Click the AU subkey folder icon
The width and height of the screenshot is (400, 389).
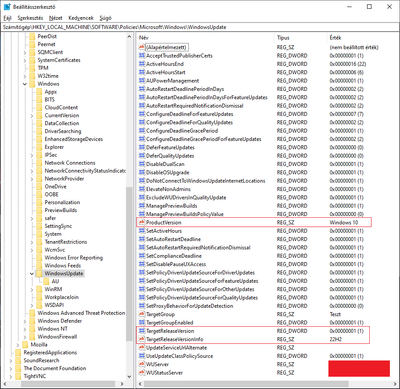pyautogui.click(x=46, y=281)
